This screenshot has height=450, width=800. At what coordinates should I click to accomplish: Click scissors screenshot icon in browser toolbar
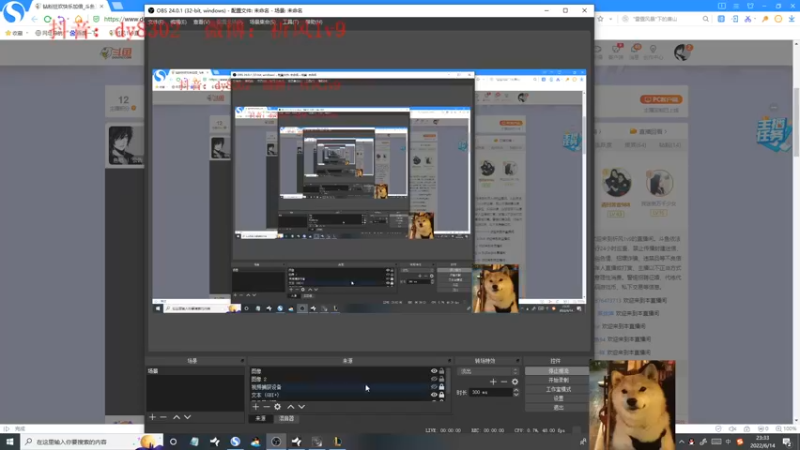click(747, 19)
